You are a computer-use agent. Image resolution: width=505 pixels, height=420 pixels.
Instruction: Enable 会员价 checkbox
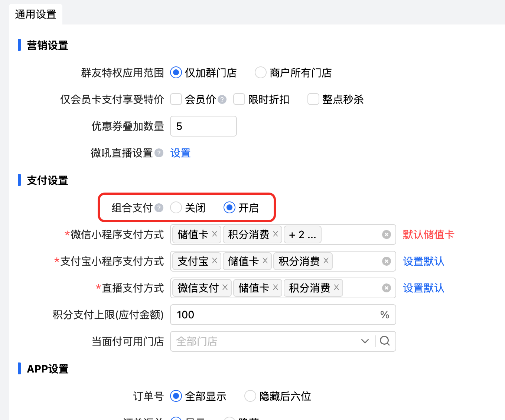click(x=176, y=99)
